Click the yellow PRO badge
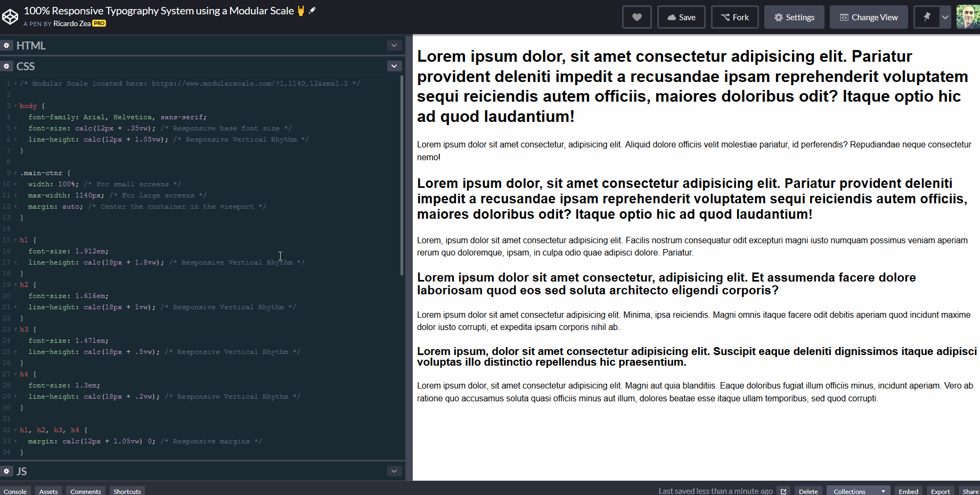Viewport: 980px width, 495px height. (99, 23)
